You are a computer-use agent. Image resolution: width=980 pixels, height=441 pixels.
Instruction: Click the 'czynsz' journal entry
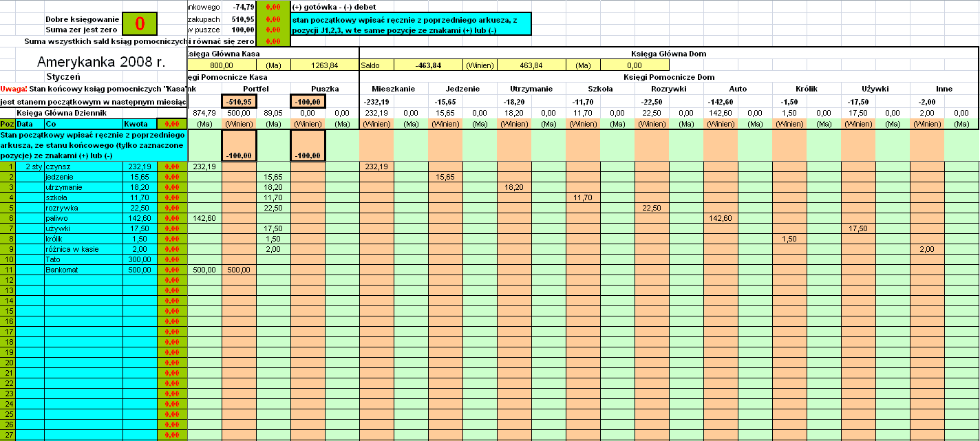pyautogui.click(x=84, y=166)
